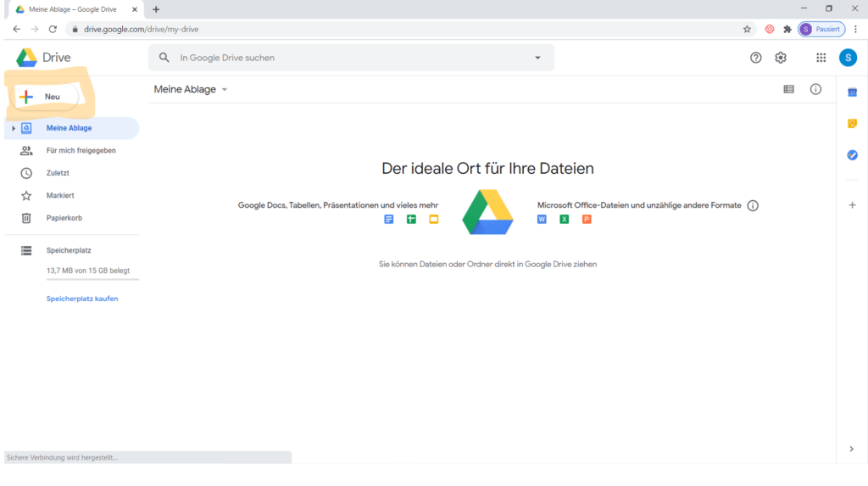Show details info panel
This screenshot has width=868, height=486.
coord(815,89)
